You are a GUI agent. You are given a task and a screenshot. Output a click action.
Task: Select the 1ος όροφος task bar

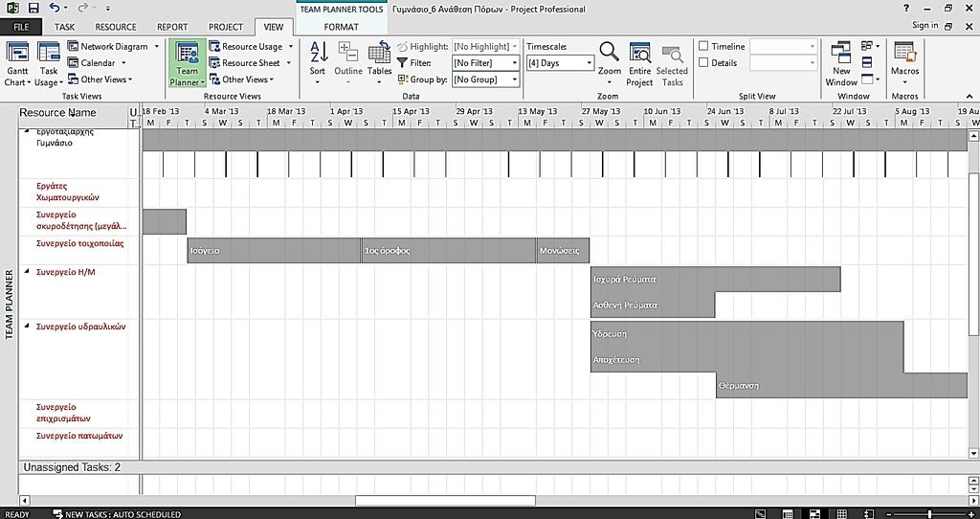click(449, 251)
